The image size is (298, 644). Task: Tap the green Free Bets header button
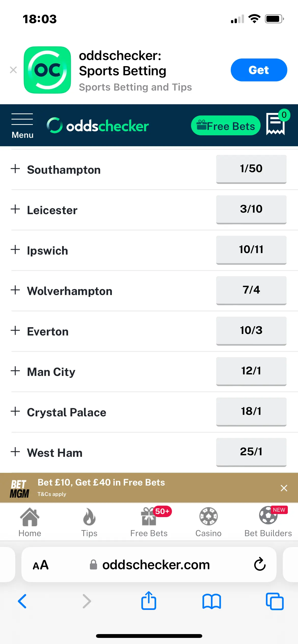pos(226,126)
